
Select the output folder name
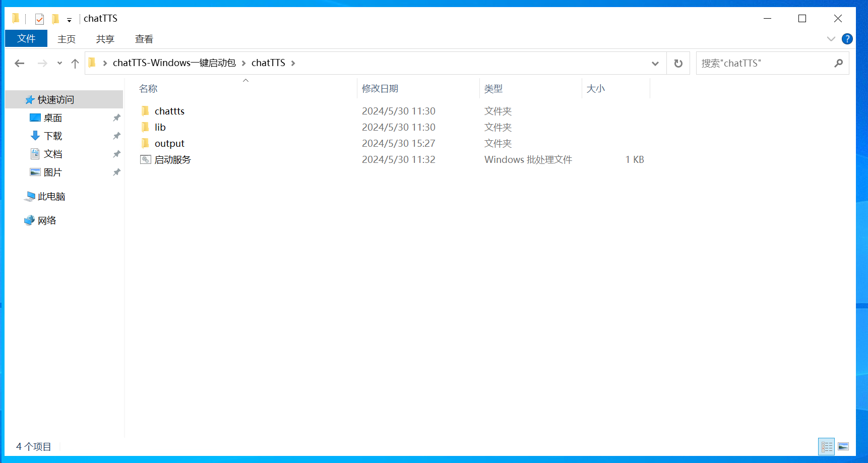[169, 144]
